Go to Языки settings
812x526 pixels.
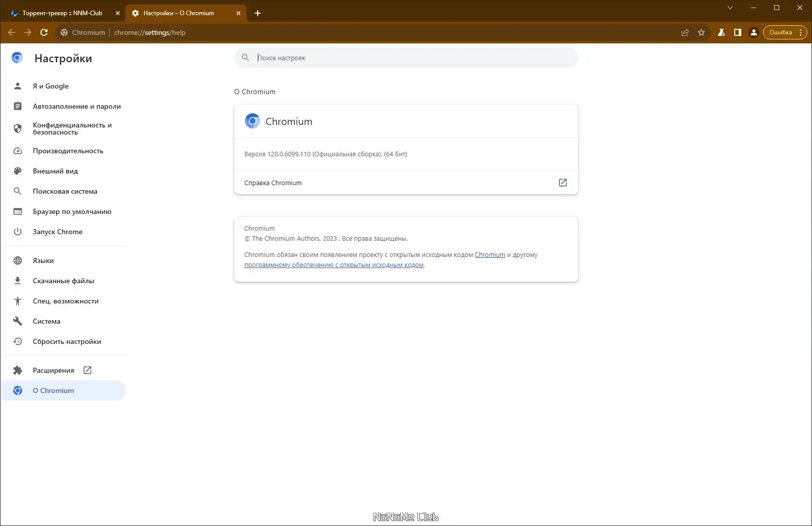click(64, 260)
